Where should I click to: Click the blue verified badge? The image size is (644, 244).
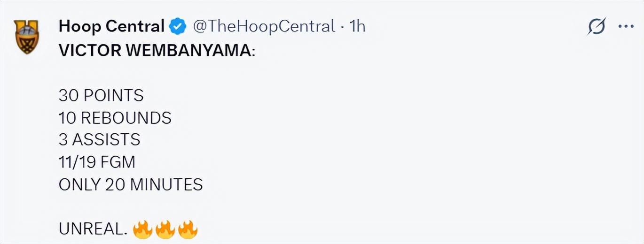pyautogui.click(x=177, y=27)
